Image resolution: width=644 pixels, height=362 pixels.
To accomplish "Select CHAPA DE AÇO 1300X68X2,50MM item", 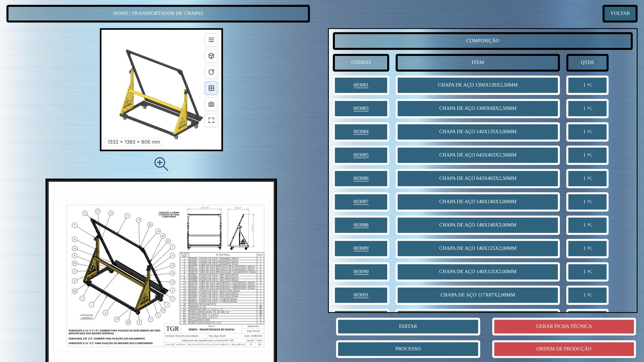I will 478,109.
